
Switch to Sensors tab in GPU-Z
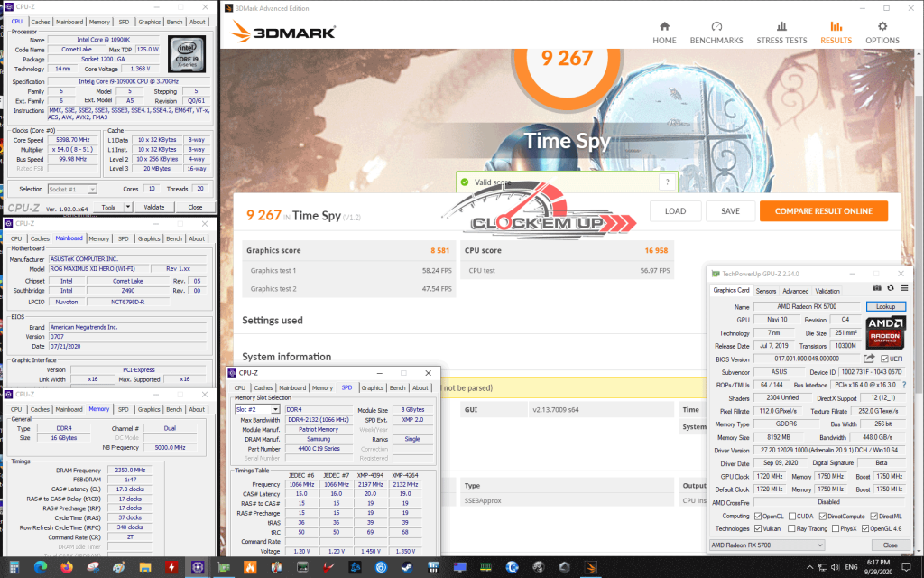(x=765, y=291)
